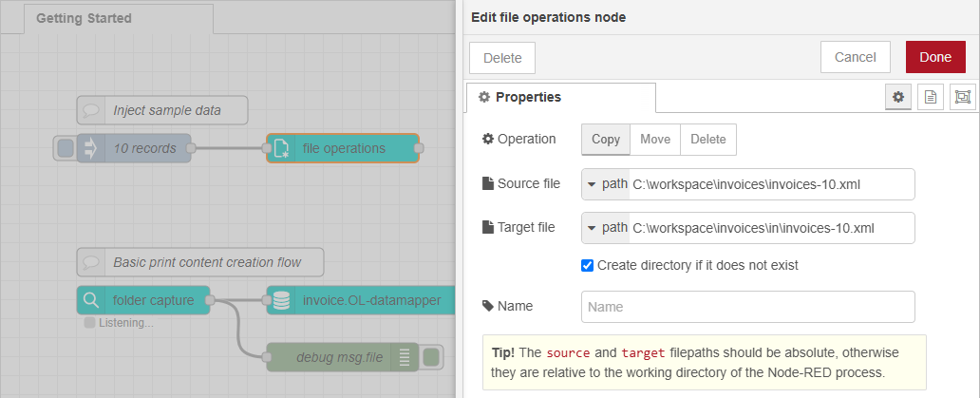This screenshot has height=398, width=980.
Task: Click into the Name input field
Action: point(747,307)
